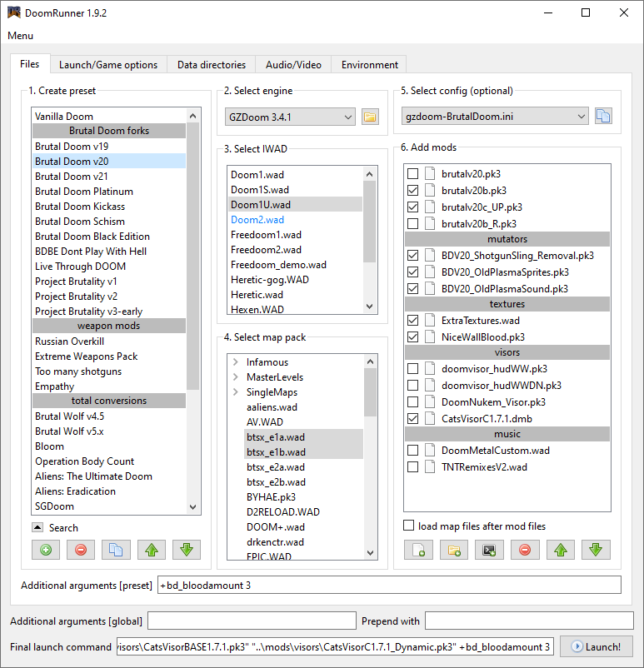Select Doom2.wad in the IWAD list

tap(295, 220)
